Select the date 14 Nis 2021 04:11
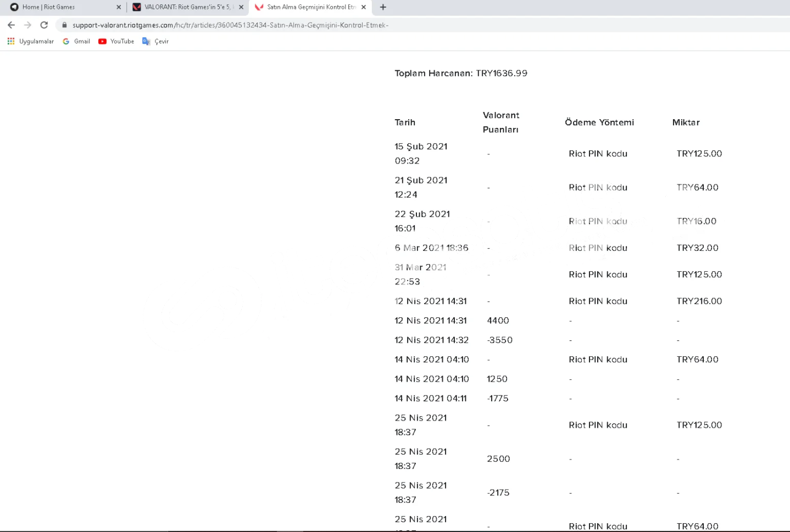The height and width of the screenshot is (532, 790). coord(431,399)
